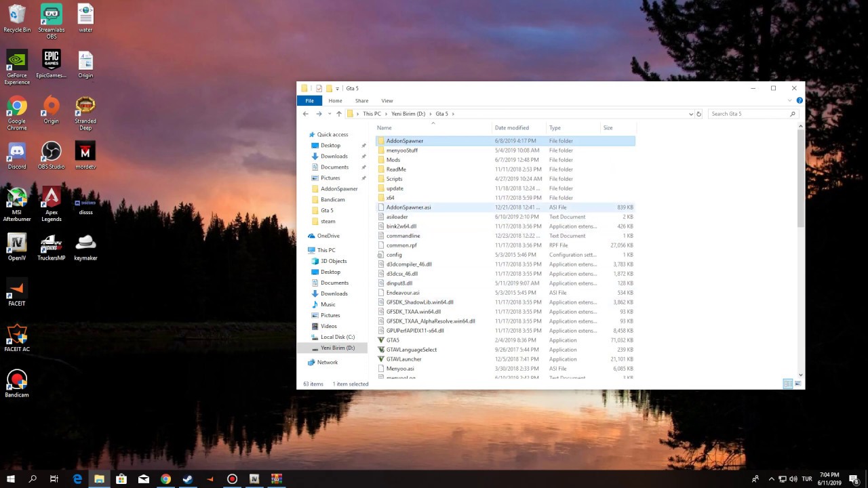Switch to details view in status bar
868x488 pixels.
[x=788, y=384]
